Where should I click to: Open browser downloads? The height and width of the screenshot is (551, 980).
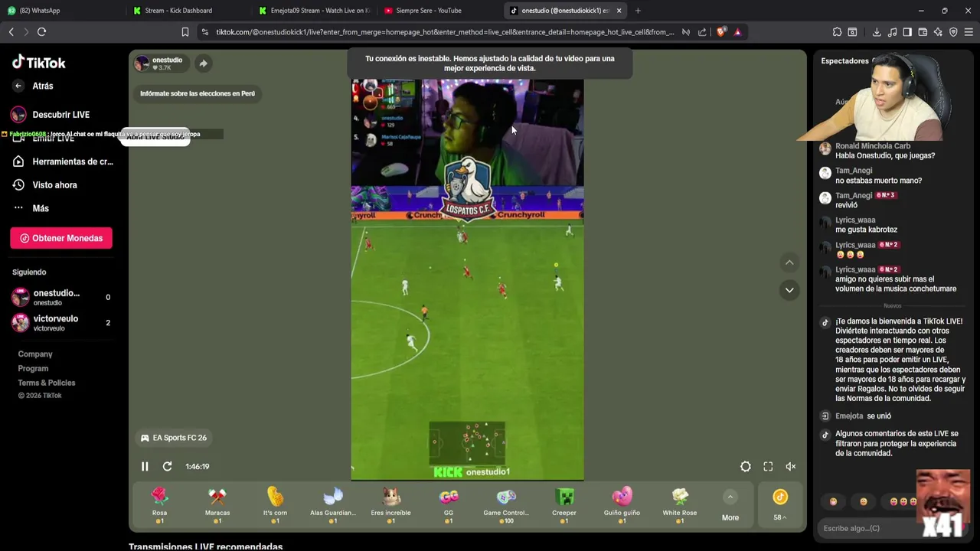[877, 32]
